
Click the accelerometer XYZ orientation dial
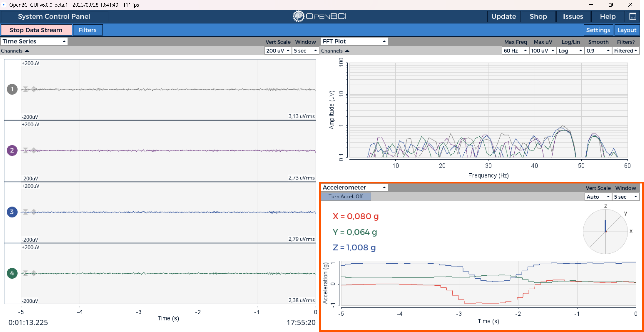606,231
